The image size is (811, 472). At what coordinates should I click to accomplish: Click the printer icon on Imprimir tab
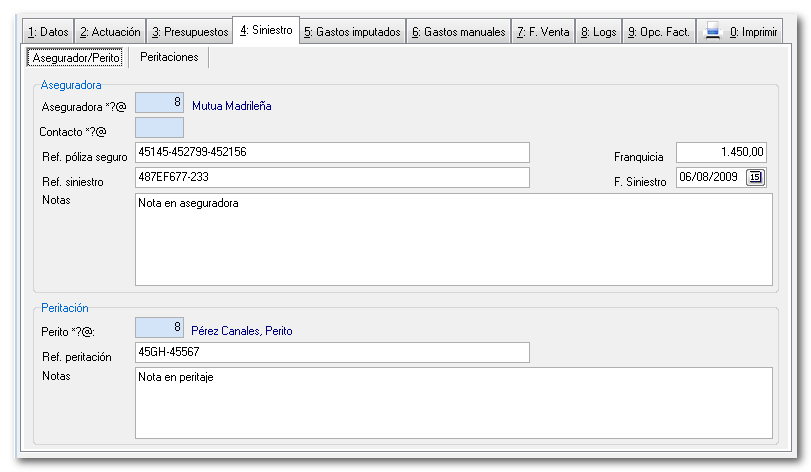[713, 32]
